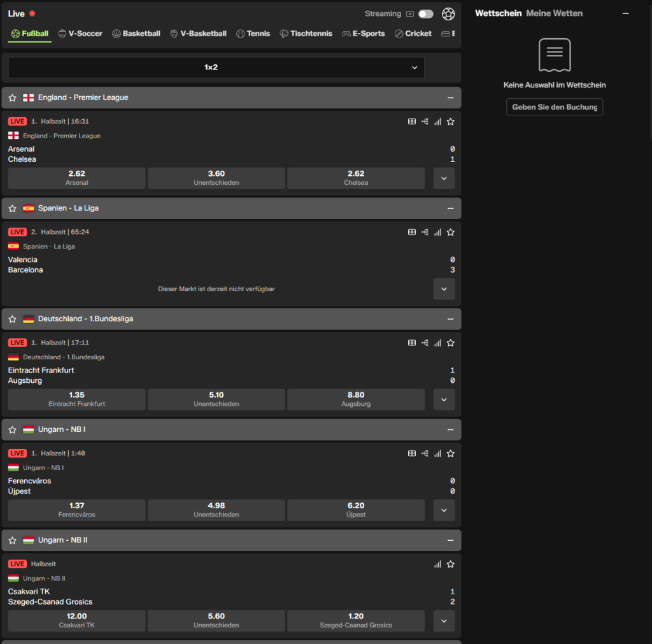Bet on Unentschieden at 5.10
Image resolution: width=652 pixels, height=644 pixels.
coord(216,399)
